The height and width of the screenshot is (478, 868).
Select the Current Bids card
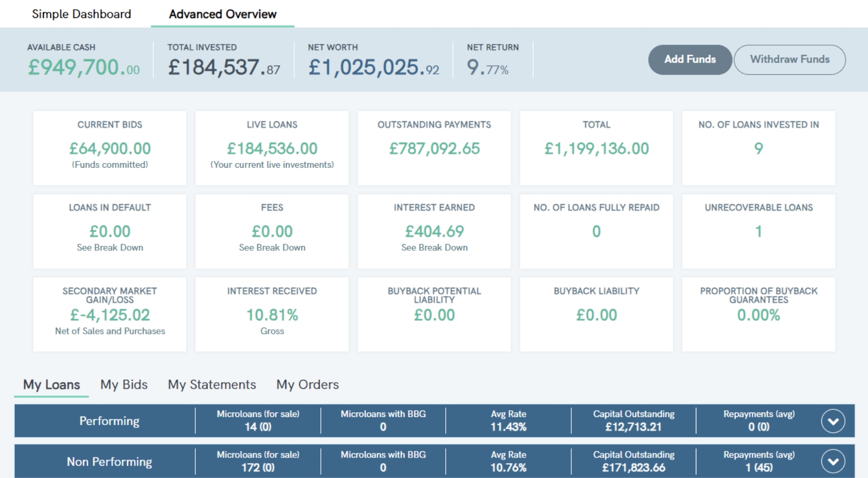click(110, 148)
